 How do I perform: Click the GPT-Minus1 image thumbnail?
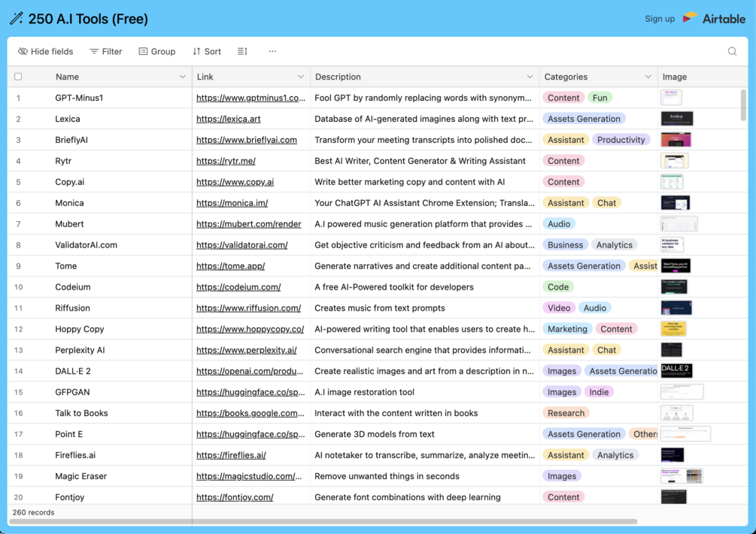671,98
